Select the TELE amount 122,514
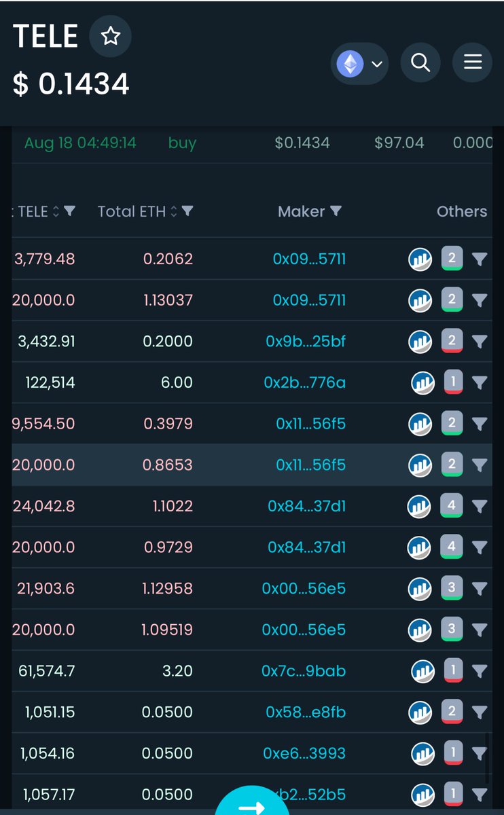 pos(50,382)
